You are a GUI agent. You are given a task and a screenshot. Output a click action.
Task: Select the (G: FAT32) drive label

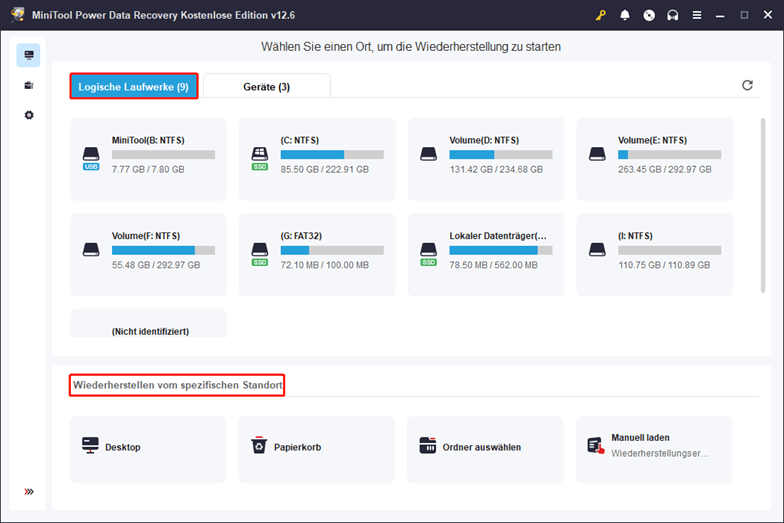pyautogui.click(x=301, y=236)
